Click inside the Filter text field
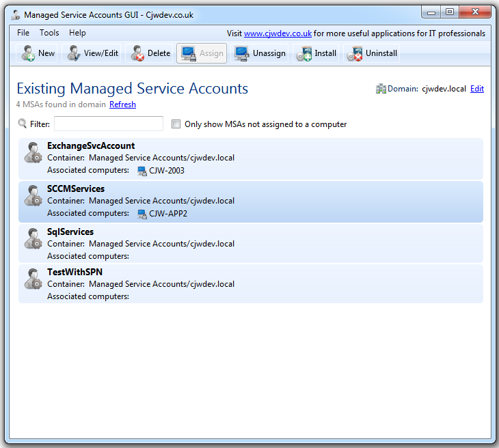The height and width of the screenshot is (448, 499). [108, 124]
